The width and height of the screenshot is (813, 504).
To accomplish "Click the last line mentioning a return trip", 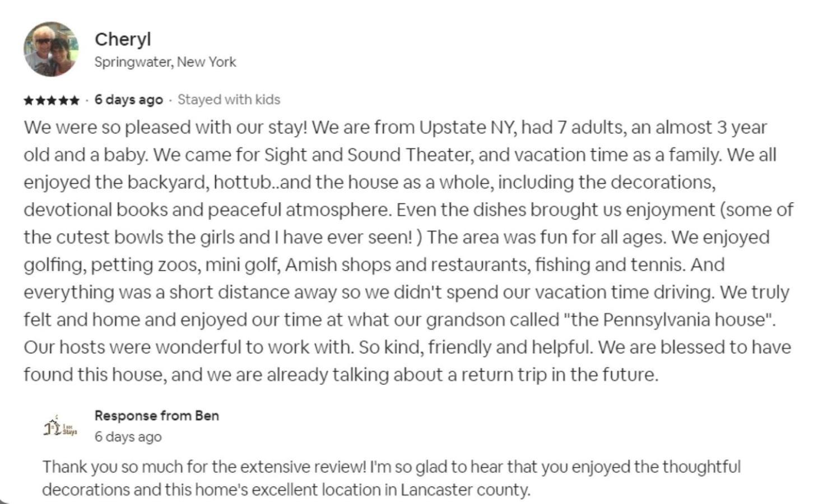I will 341,374.
